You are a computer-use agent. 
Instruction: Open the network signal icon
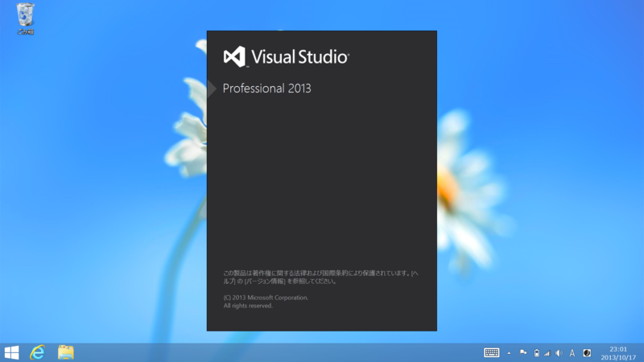pos(547,353)
